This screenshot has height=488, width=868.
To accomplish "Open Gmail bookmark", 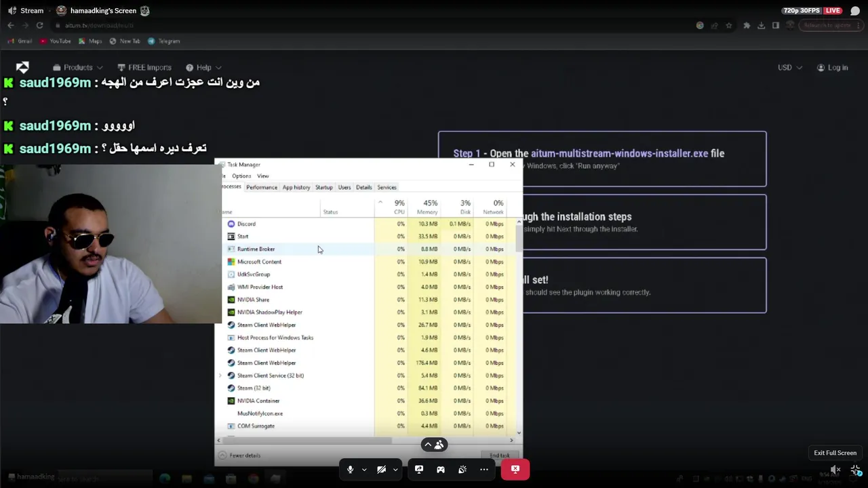I will [20, 41].
